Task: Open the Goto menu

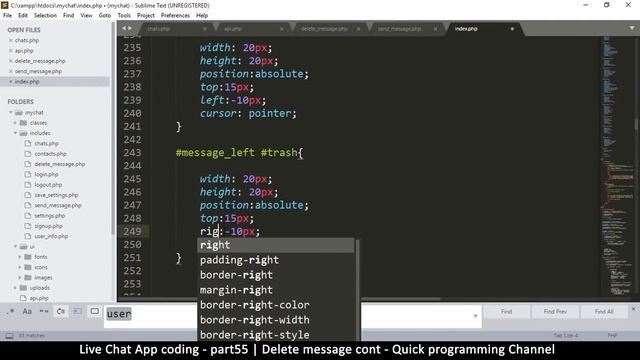Action: tap(105, 16)
